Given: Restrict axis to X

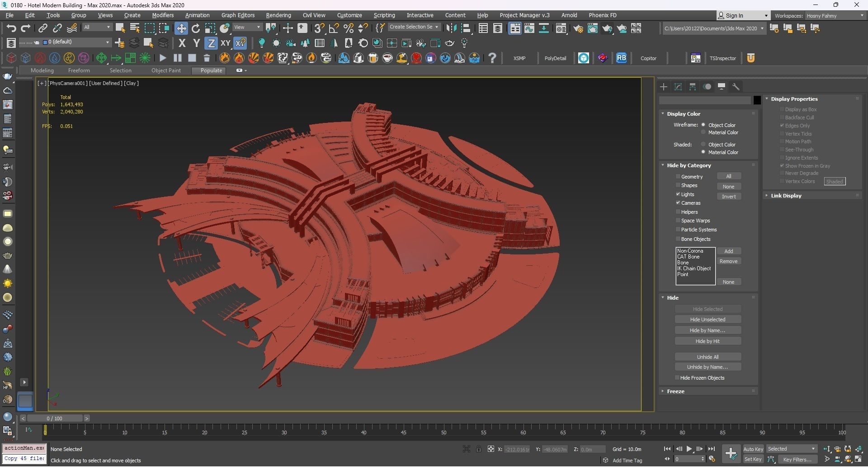Looking at the screenshot, I should click(x=182, y=43).
